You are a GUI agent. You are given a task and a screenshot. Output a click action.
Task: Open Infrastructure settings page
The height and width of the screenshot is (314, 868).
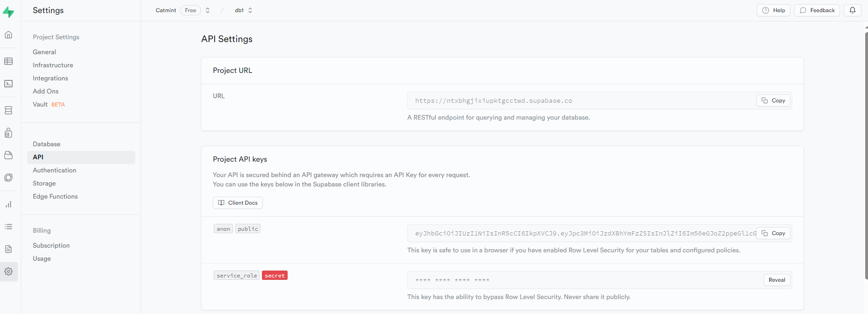(53, 65)
